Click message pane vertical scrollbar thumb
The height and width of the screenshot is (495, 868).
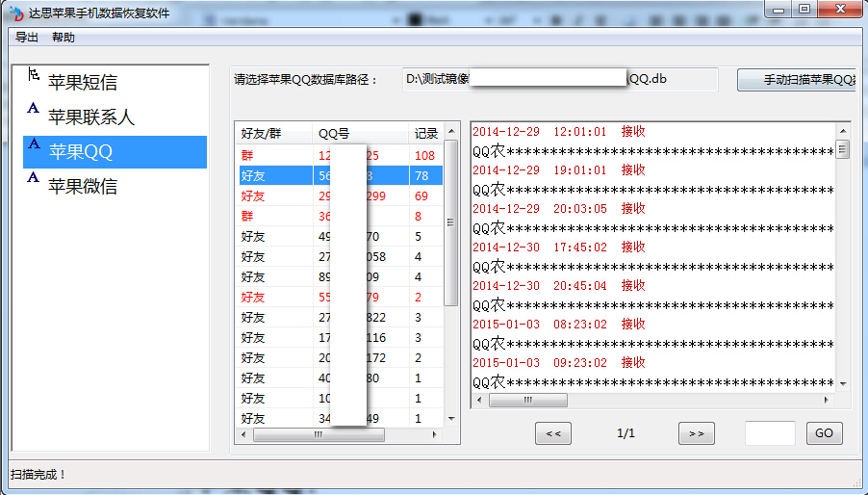coord(843,149)
